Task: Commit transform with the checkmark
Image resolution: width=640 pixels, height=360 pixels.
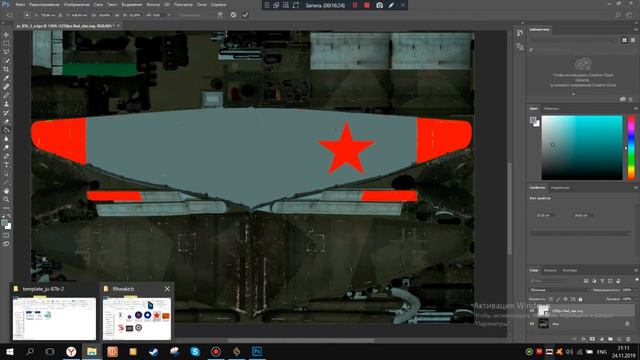Action: tap(245, 15)
